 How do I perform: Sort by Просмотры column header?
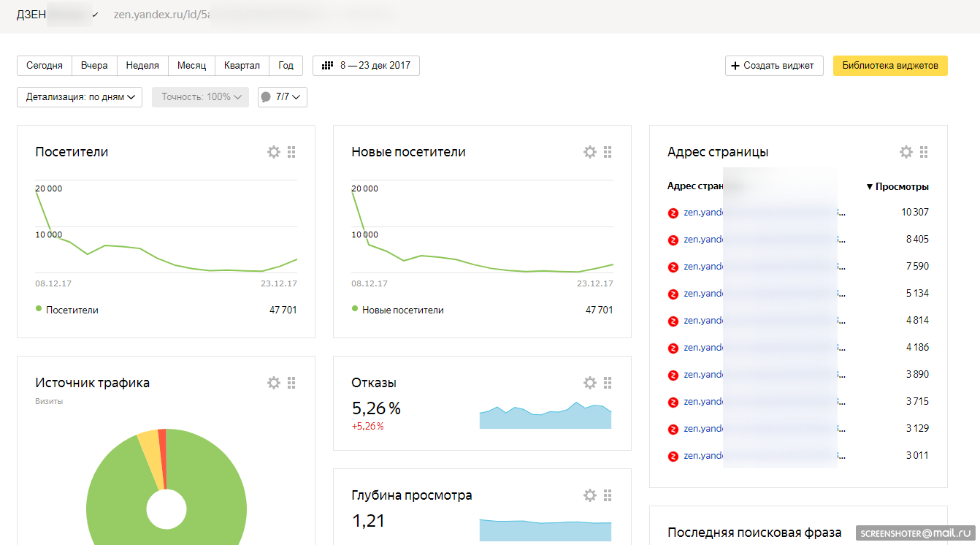pos(897,186)
